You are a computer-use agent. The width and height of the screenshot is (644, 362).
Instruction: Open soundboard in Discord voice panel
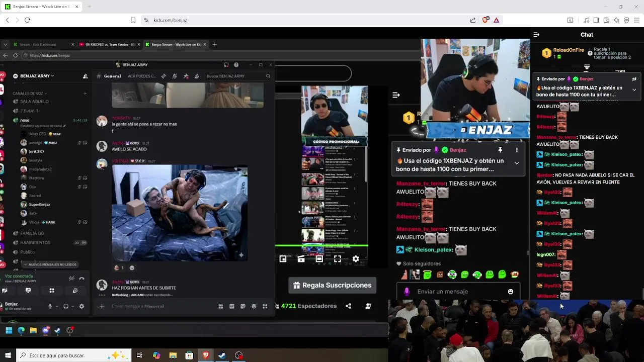coord(75,291)
